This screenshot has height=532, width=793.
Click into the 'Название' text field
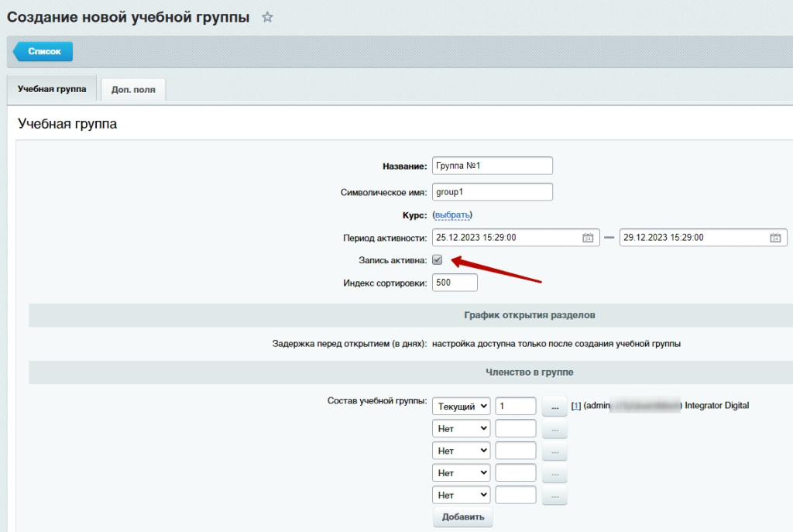click(492, 166)
